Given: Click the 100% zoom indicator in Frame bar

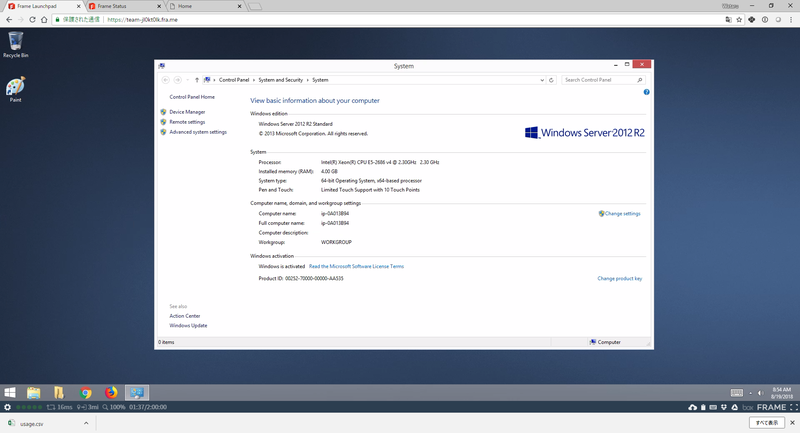Looking at the screenshot, I should [113, 407].
